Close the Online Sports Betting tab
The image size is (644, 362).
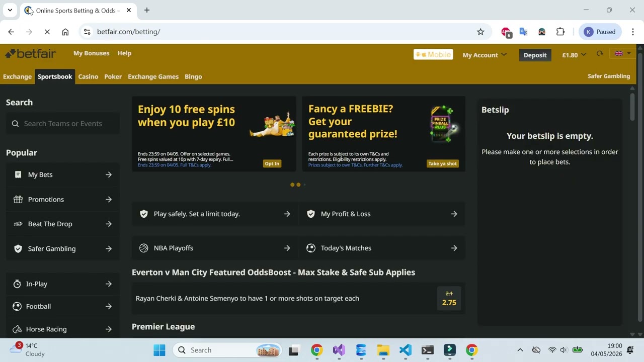coord(129,10)
